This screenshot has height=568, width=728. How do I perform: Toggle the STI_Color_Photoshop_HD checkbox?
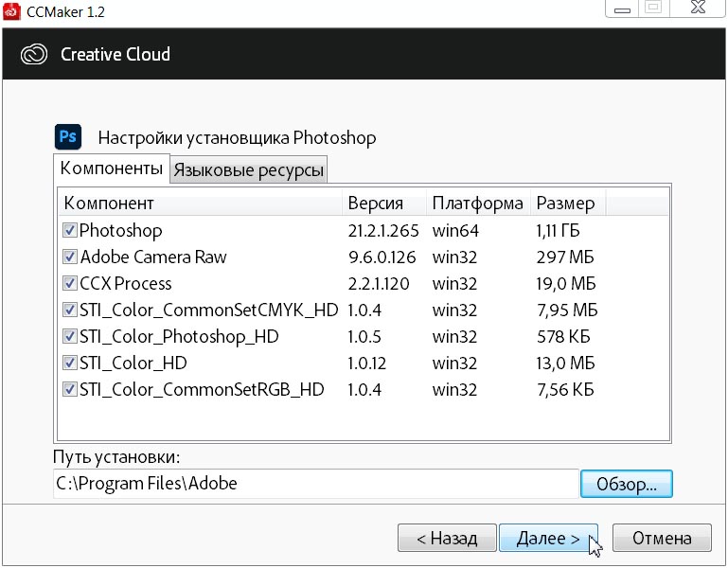tap(70, 336)
